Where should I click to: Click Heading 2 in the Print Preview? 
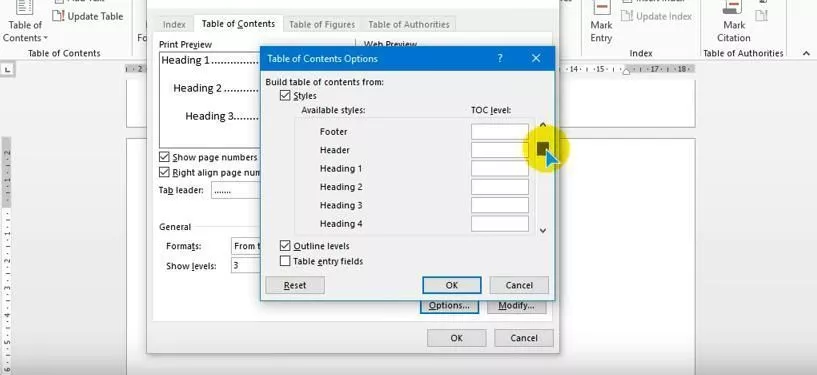(197, 88)
